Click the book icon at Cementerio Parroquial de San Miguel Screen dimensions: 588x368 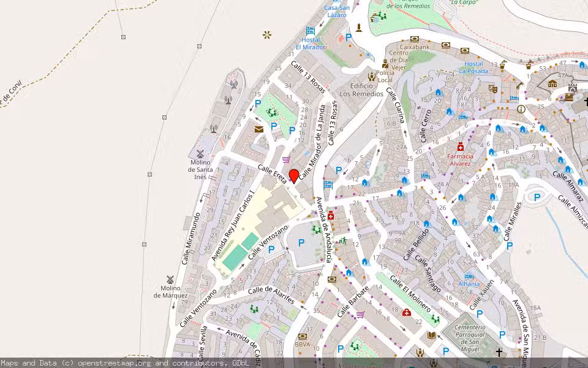point(432,334)
